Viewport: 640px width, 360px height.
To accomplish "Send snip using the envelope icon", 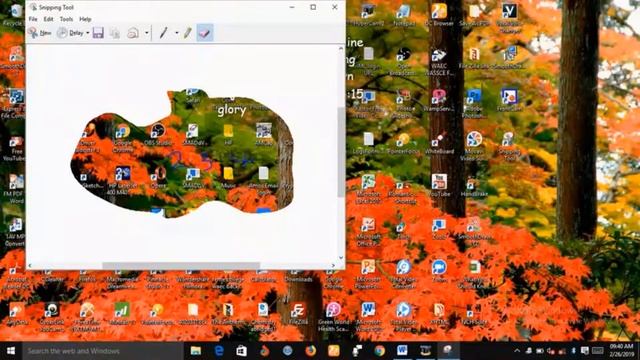I will click(x=133, y=33).
